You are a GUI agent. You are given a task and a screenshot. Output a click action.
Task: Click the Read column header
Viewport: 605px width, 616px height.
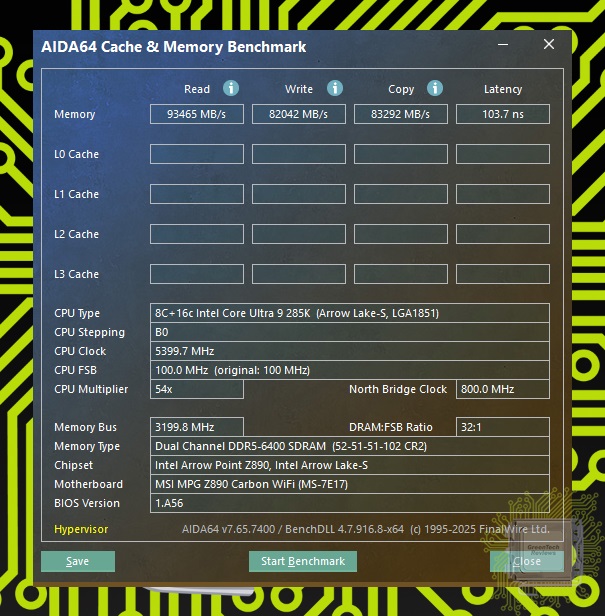197,89
